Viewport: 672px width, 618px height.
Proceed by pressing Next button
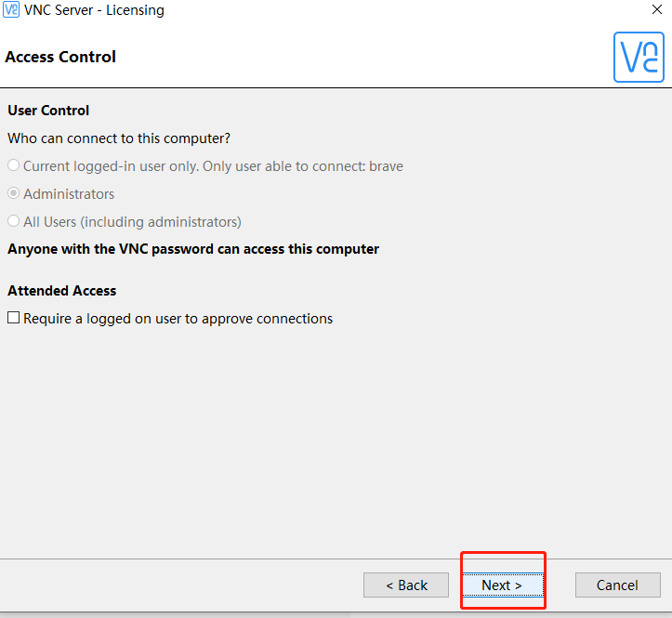pyautogui.click(x=502, y=585)
